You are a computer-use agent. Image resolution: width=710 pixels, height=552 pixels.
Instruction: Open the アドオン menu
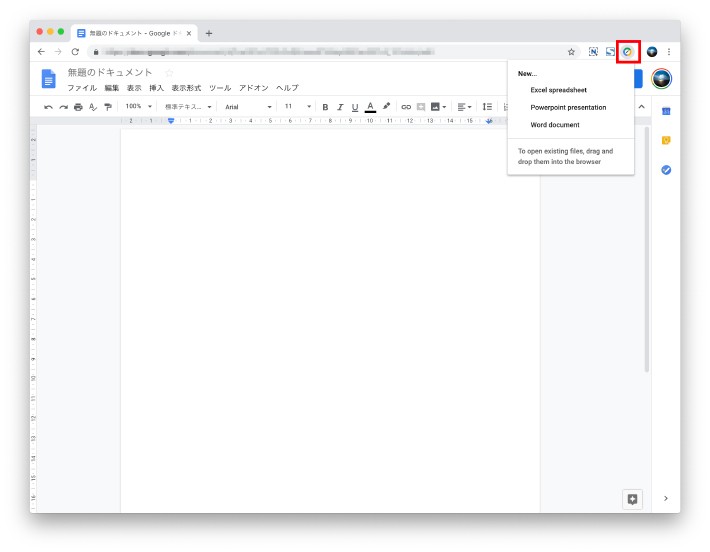pos(254,88)
